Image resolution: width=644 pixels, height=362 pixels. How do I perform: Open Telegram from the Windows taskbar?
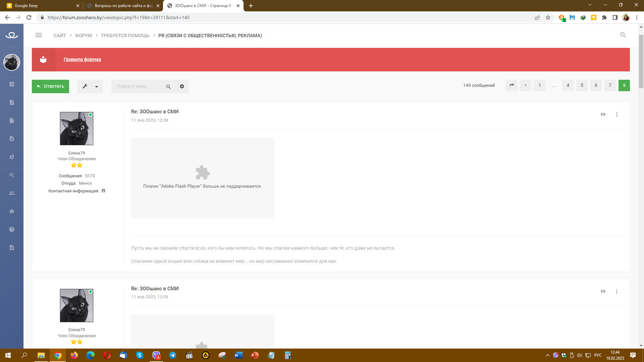click(173, 355)
